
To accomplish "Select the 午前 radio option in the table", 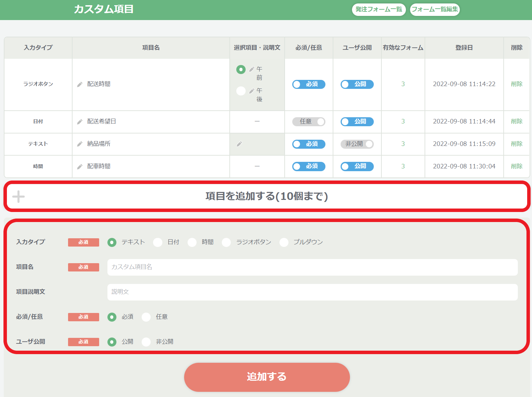I will (241, 70).
